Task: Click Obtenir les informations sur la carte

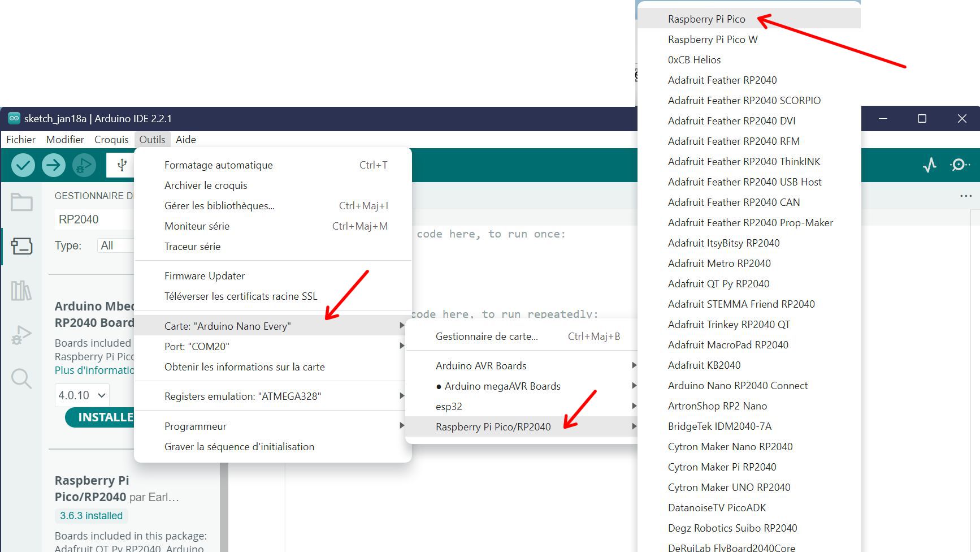Action: 273,367
